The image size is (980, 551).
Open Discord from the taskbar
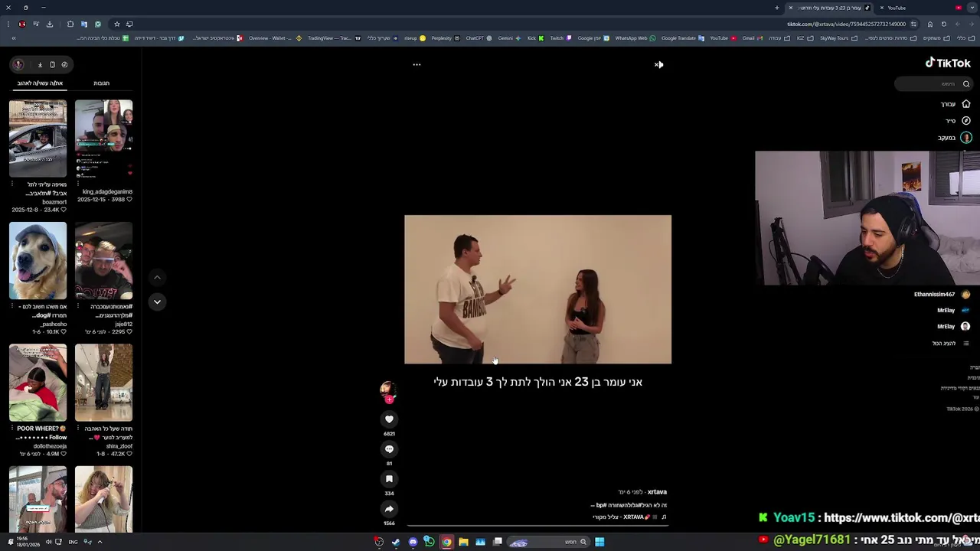[x=413, y=542]
